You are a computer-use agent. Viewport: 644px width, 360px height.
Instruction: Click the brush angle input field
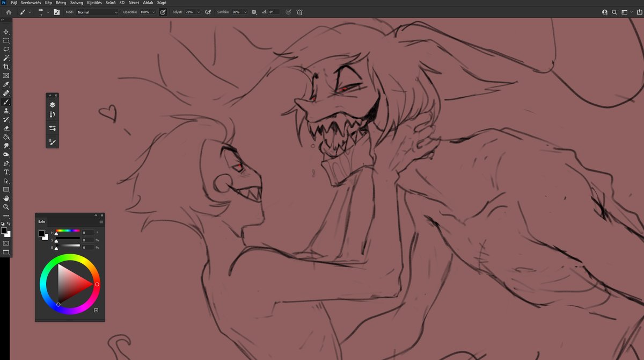[274, 12]
